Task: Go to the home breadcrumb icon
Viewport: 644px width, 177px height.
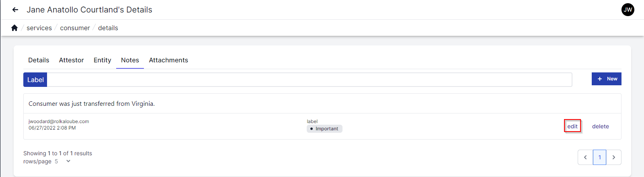Action: coord(14,28)
